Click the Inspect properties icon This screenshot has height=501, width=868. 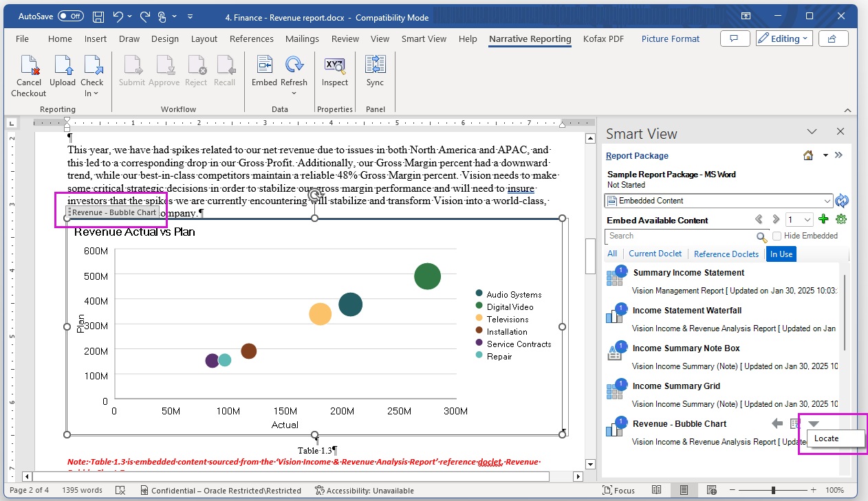[x=335, y=65]
